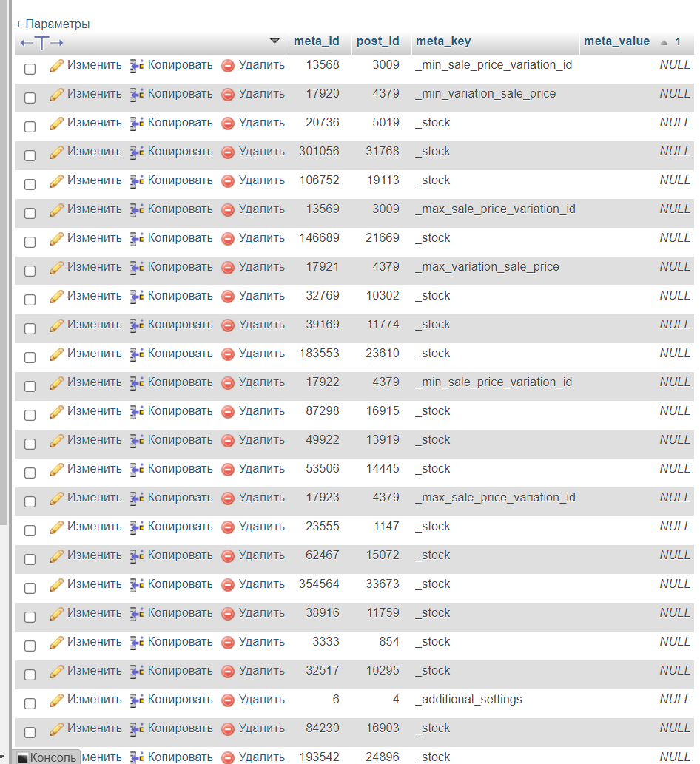Click the _stock cell in row meta_id 23555
This screenshot has width=700, height=764.
[x=433, y=527]
